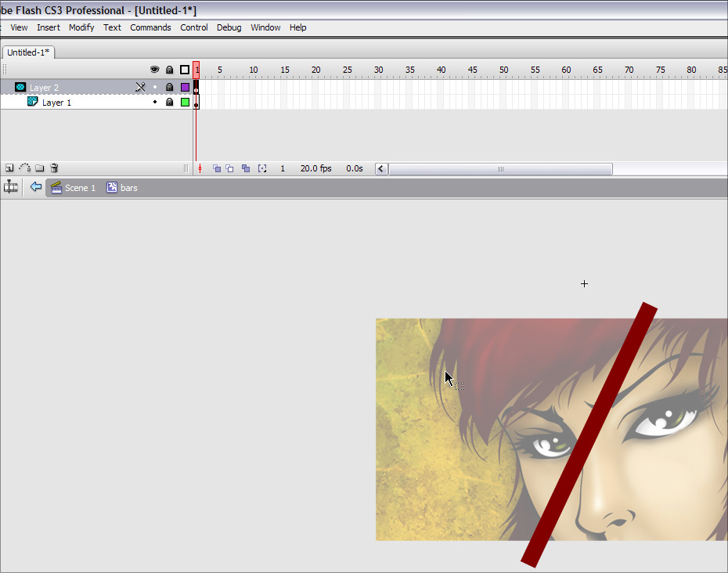Insert a new layer folder
The width and height of the screenshot is (728, 573).
(x=39, y=168)
